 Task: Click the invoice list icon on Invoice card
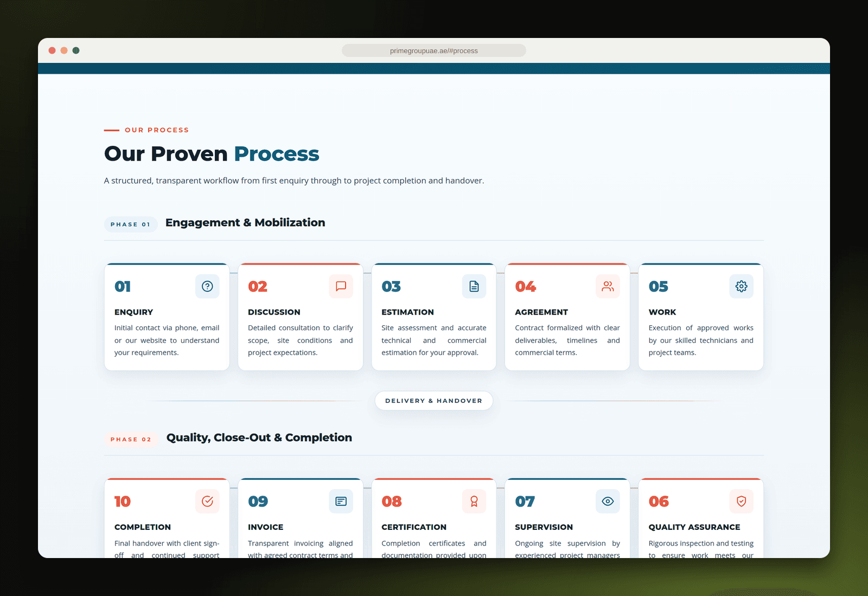pyautogui.click(x=341, y=502)
